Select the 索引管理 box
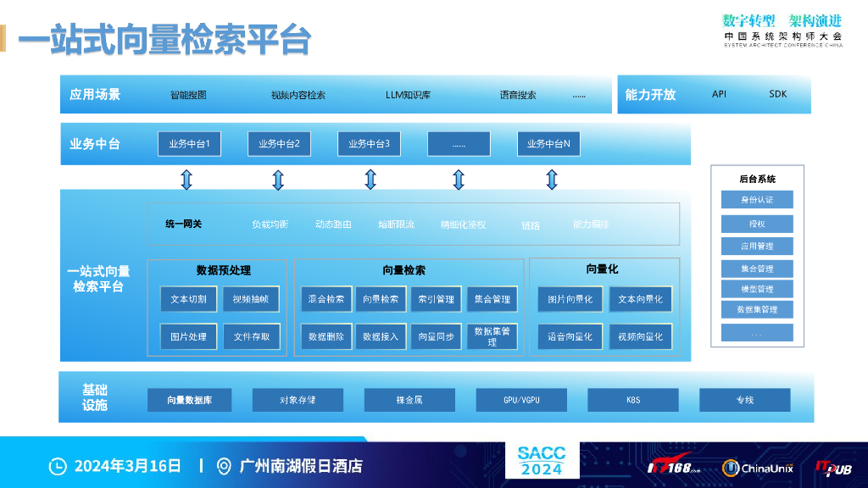The height and width of the screenshot is (488, 868). tap(437, 299)
